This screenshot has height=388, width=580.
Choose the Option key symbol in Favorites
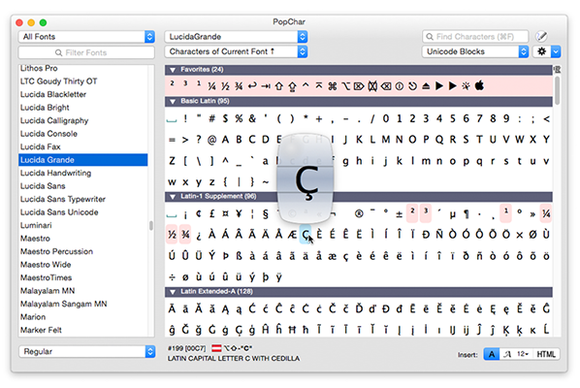tap(345, 86)
